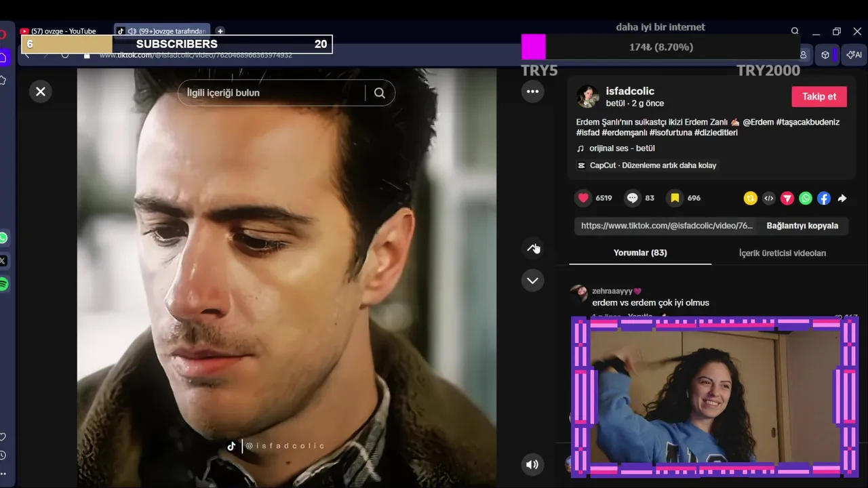Open sidebar star bookmarks icon
Image resolution: width=868 pixels, height=488 pixels.
coord(3,81)
